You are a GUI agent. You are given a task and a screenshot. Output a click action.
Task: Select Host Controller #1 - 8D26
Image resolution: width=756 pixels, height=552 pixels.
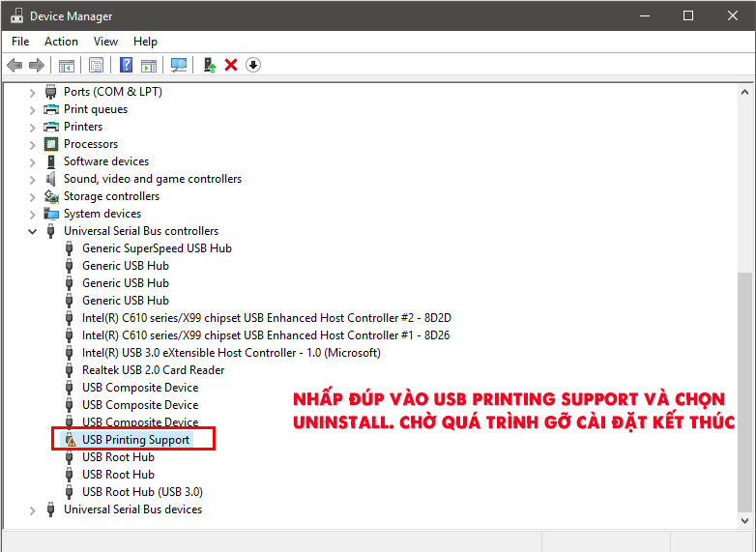coord(266,335)
